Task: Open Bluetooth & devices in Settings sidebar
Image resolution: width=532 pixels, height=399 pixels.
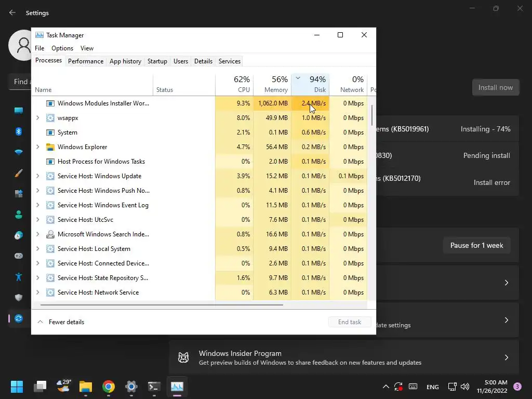Action: 19,131
